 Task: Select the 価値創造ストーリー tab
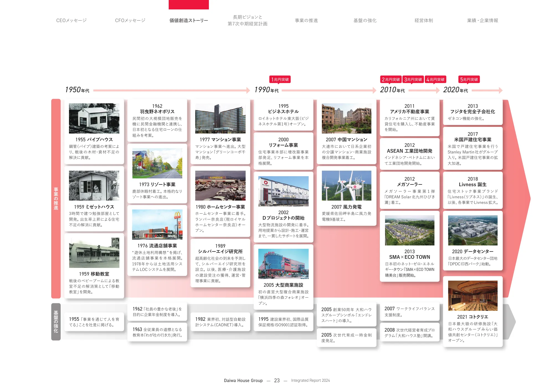click(189, 21)
